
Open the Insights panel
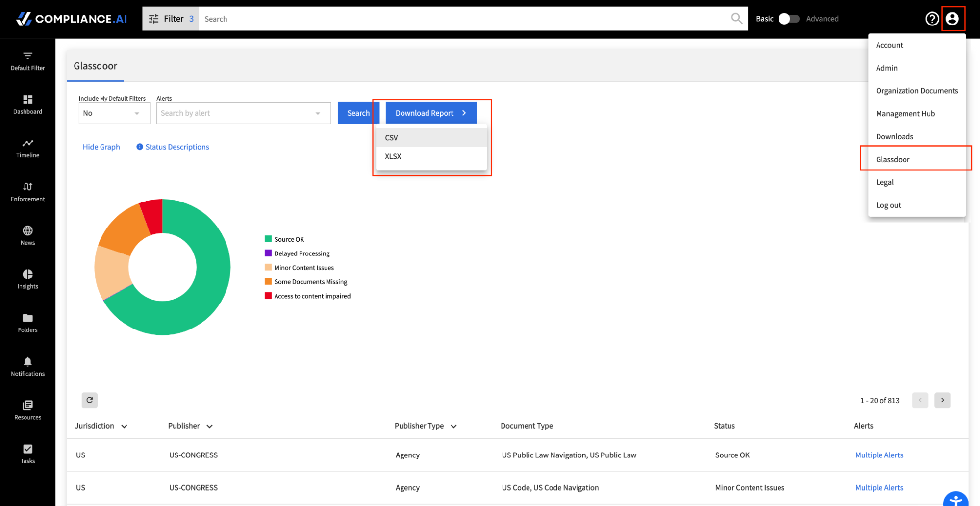pyautogui.click(x=27, y=279)
